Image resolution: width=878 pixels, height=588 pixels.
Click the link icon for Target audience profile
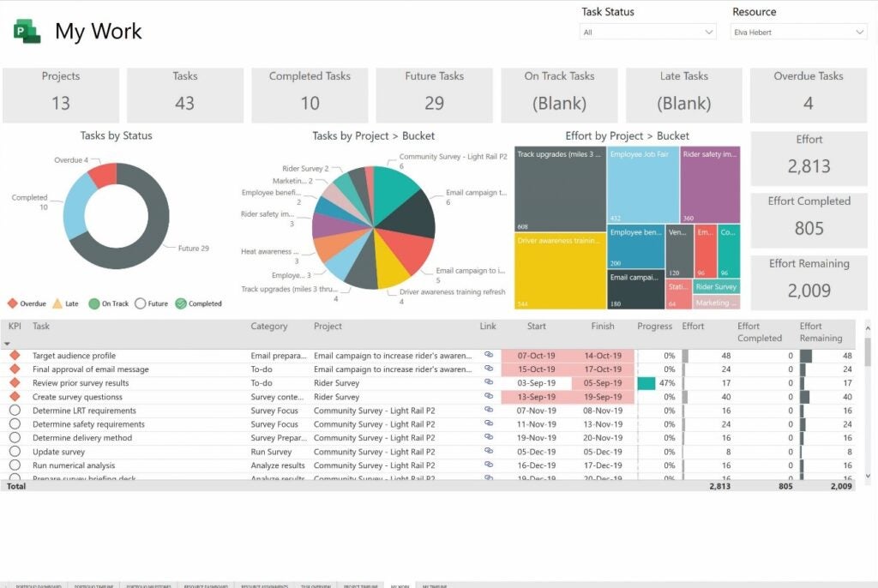coord(487,356)
